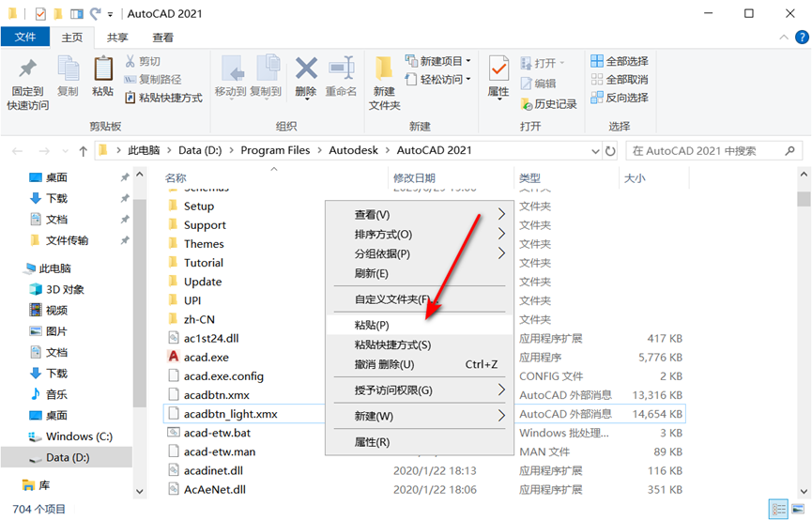812x520 pixels.
Task: Click Select None in the ribbon
Action: click(x=620, y=79)
